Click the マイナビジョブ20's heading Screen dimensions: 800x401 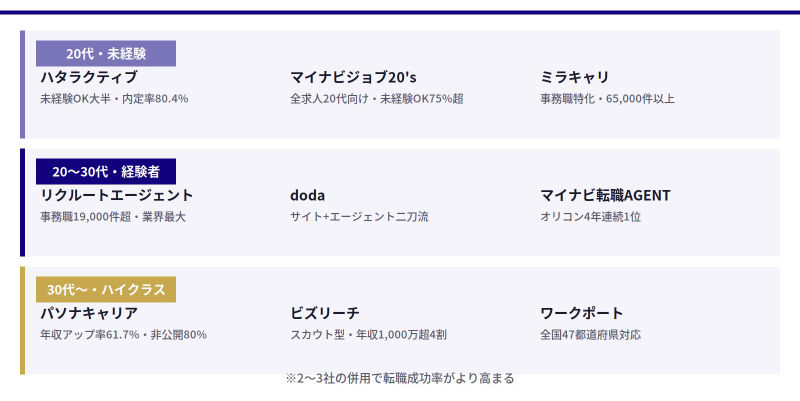click(x=353, y=77)
